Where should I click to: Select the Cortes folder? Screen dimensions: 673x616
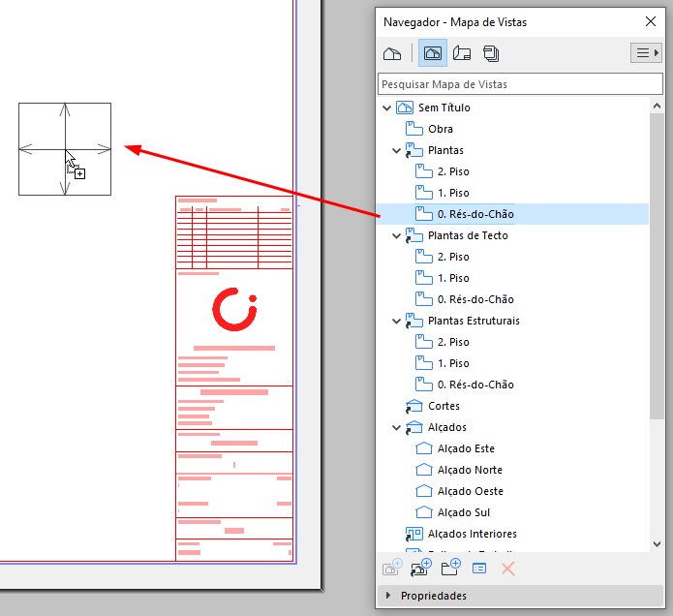coord(444,406)
